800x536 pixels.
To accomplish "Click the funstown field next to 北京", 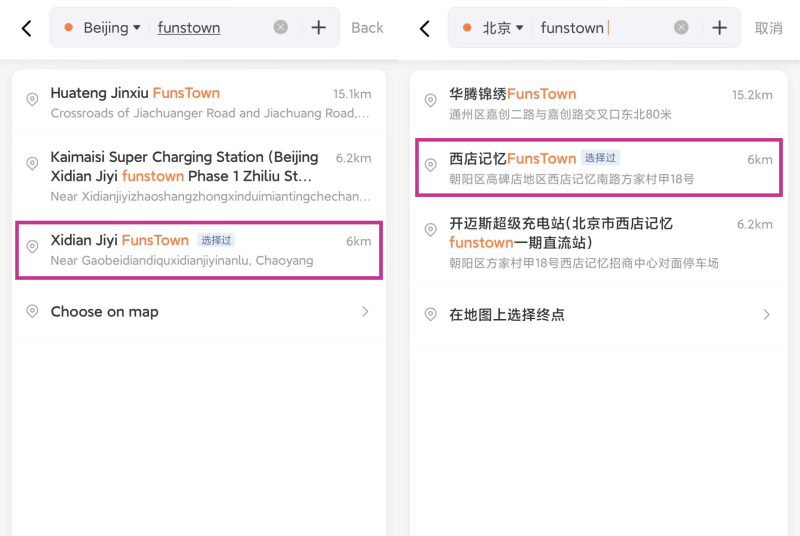I will tap(572, 28).
